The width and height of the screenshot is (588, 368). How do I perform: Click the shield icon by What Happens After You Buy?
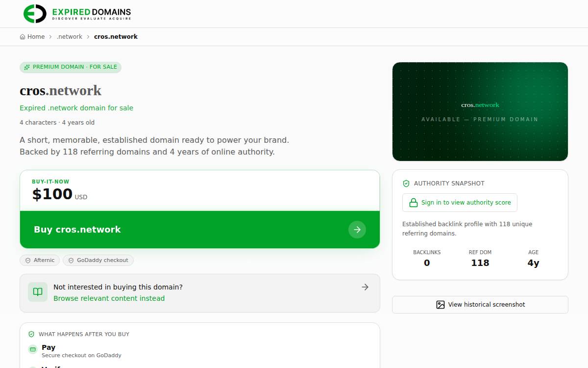31,334
